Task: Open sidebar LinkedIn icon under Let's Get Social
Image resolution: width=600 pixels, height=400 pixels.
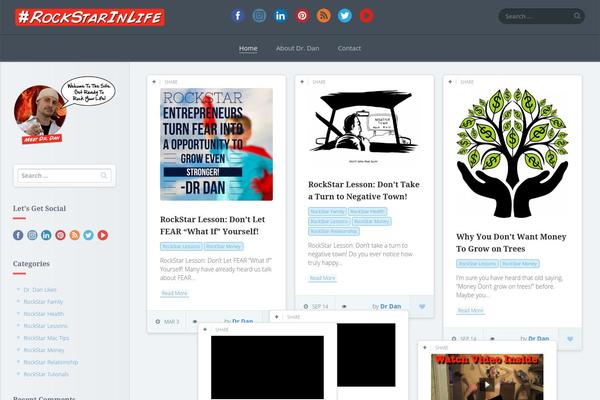Action: pyautogui.click(x=46, y=235)
